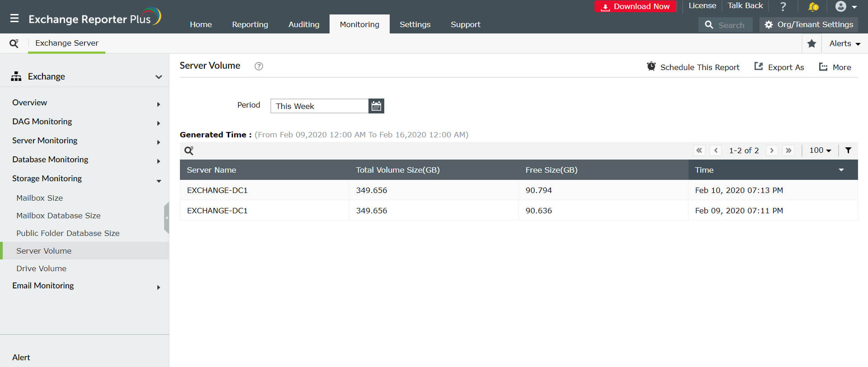The width and height of the screenshot is (868, 367).
Task: Select the Server Volume report
Action: click(x=85, y=250)
